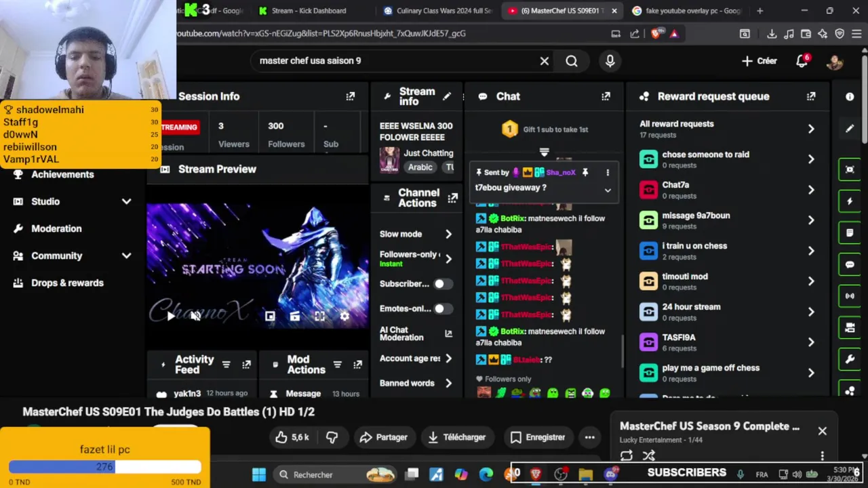Toggle playlist loop button
The image size is (868, 488).
[626, 455]
